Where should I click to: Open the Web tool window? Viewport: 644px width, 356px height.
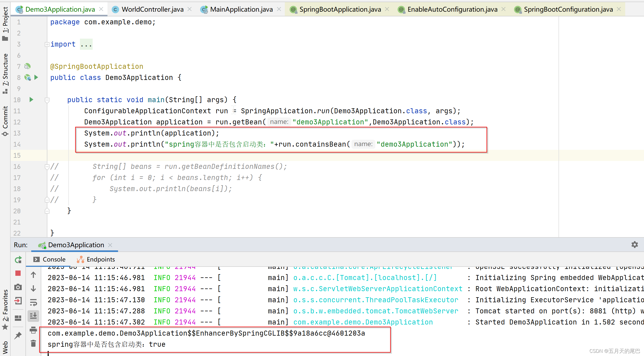coord(5,348)
